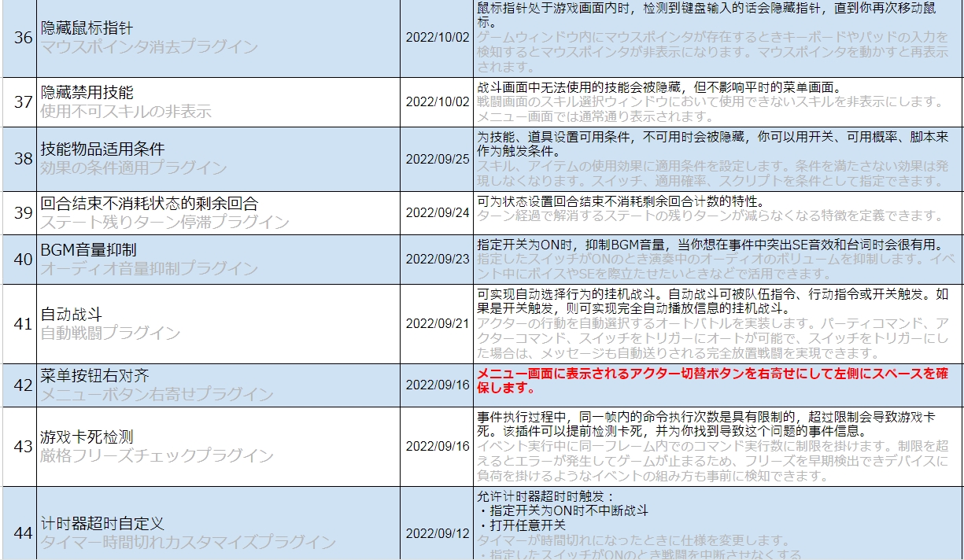Click the row number 36

[x=24, y=38]
